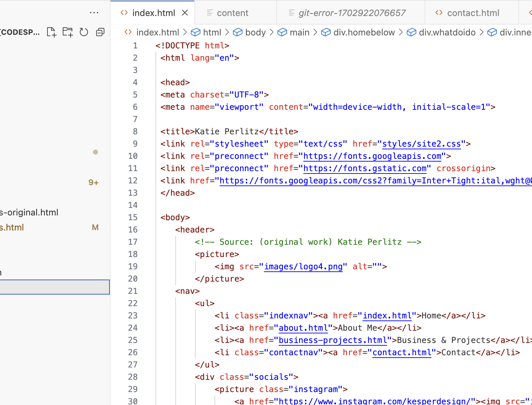The width and height of the screenshot is (532, 405).
Task: Open div.whatdoido breadcrumb dropdown
Action: click(447, 32)
